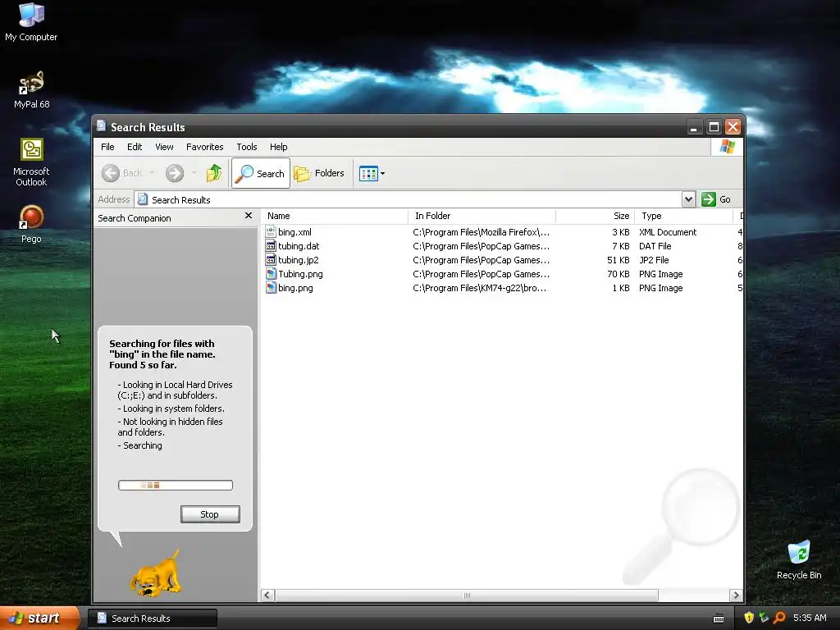Click the Mozilla Firefox folder path
This screenshot has width=840, height=630.
pyautogui.click(x=481, y=232)
